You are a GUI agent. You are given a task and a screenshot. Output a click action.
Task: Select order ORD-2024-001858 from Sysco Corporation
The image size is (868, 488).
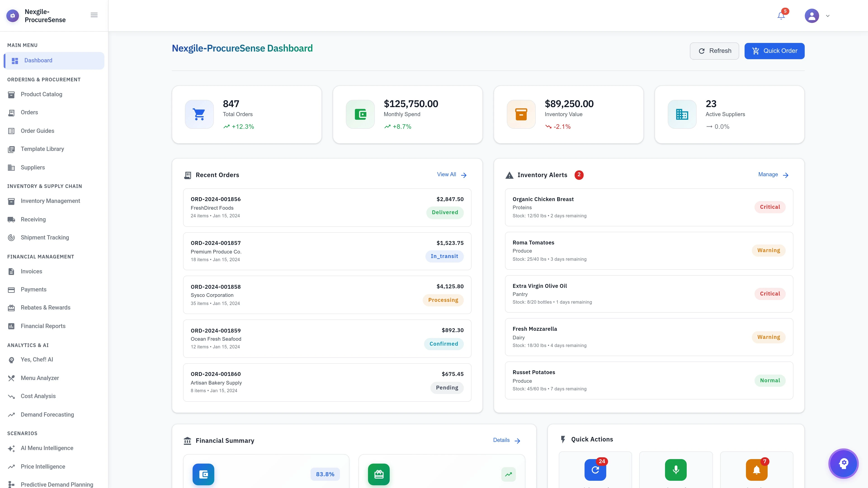[327, 295]
